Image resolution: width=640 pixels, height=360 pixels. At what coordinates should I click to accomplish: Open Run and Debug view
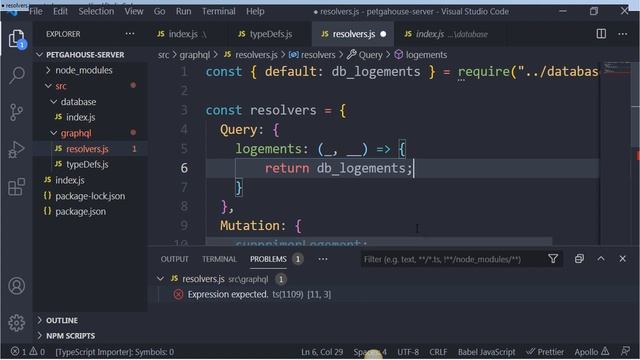[16, 149]
